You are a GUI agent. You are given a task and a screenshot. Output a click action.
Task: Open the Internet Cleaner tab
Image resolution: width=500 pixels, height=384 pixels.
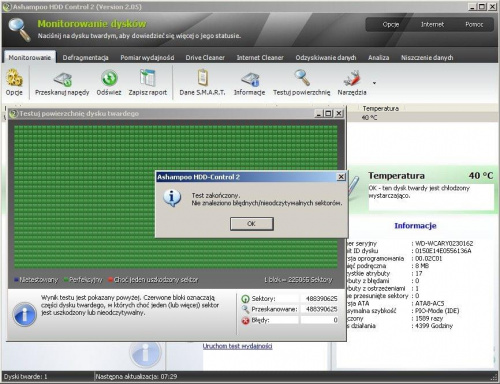coord(260,57)
